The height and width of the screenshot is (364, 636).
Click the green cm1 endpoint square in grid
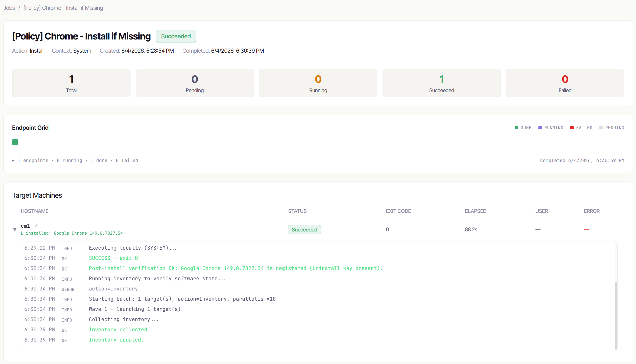click(15, 142)
